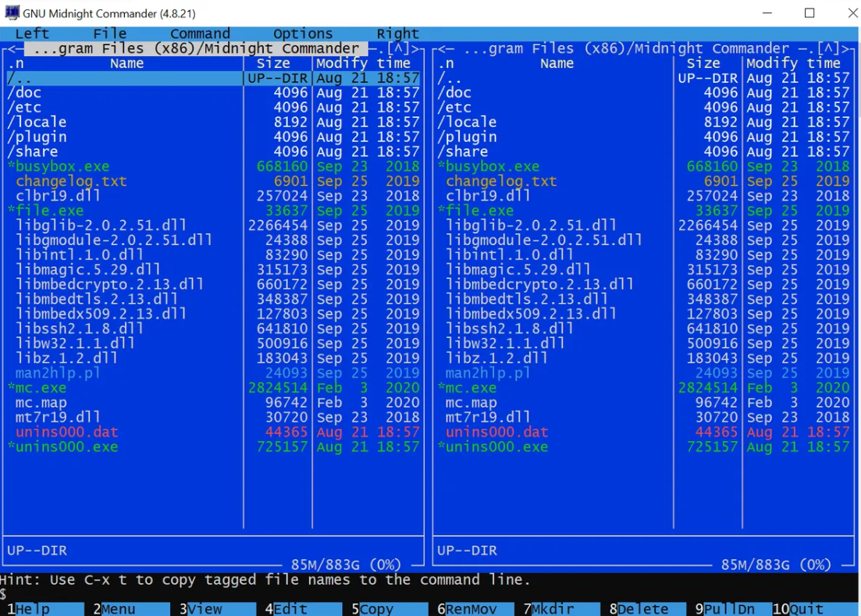This screenshot has height=616, width=861.
Task: Open the Options menu
Action: click(303, 34)
